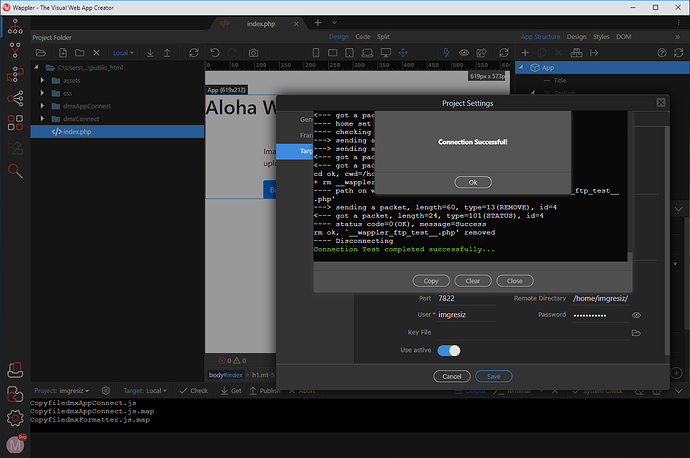Click the Check button in bottom bar

click(x=194, y=391)
